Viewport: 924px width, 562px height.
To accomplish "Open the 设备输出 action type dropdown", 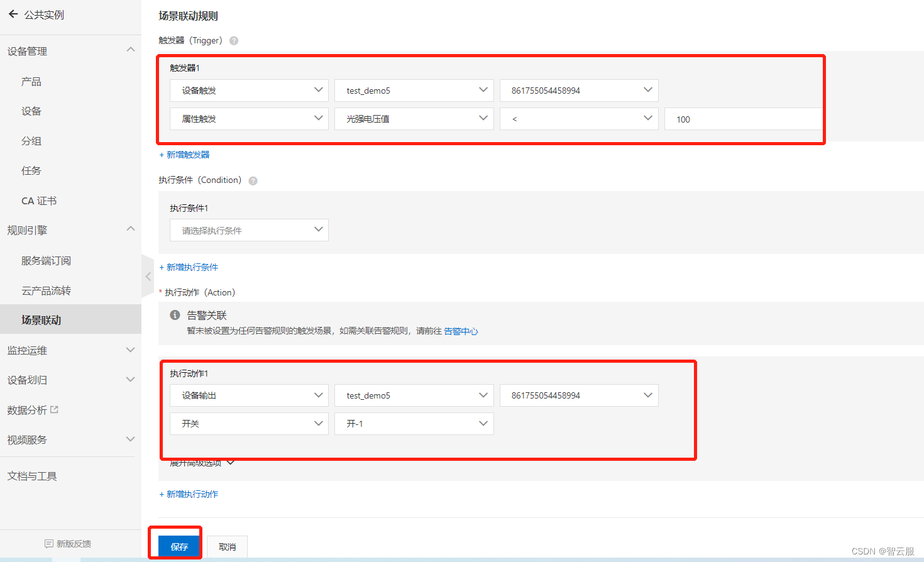I will [x=249, y=395].
